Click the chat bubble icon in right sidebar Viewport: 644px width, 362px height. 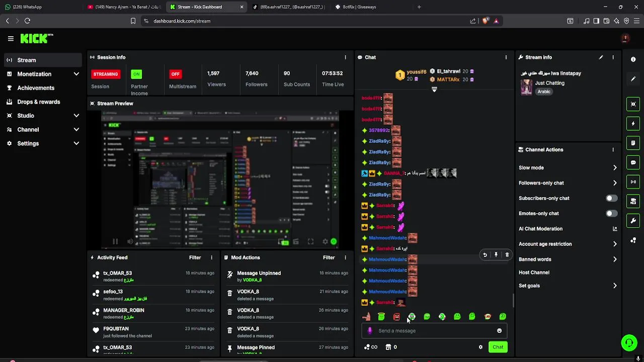coord(633,162)
